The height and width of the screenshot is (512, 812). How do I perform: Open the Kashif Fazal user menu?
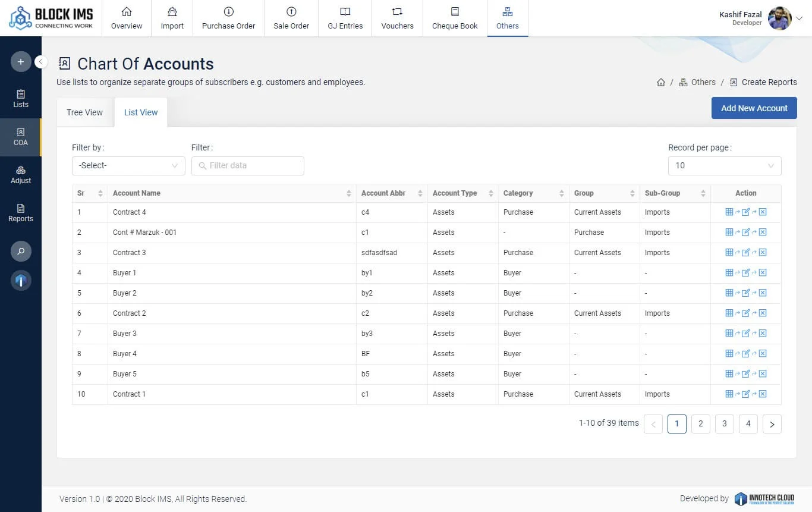coord(798,18)
